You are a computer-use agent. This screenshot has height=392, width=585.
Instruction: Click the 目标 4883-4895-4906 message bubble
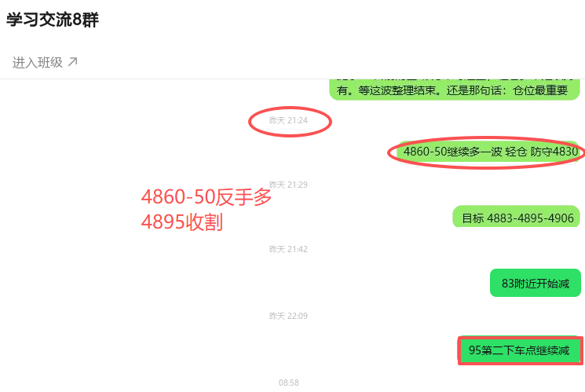517,217
